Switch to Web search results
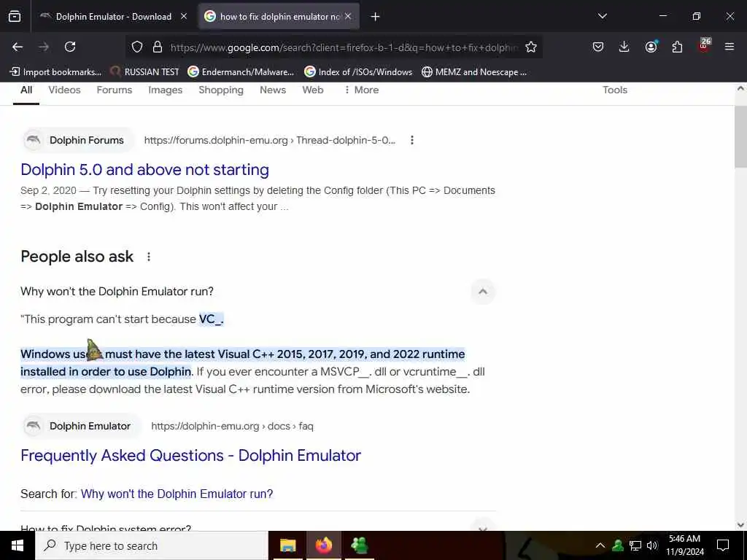The image size is (747, 560). coord(312,90)
